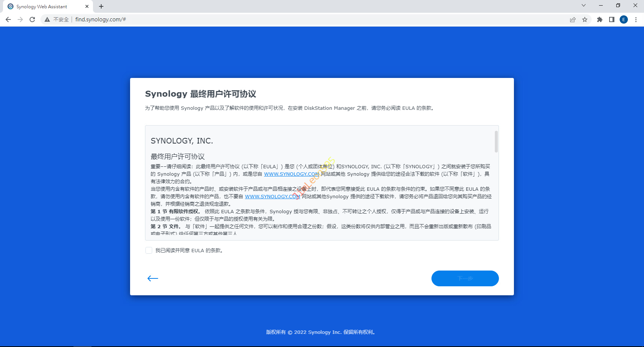This screenshot has width=644, height=347.
Task: Reload the Synology Web Assistant page
Action: (32, 19)
